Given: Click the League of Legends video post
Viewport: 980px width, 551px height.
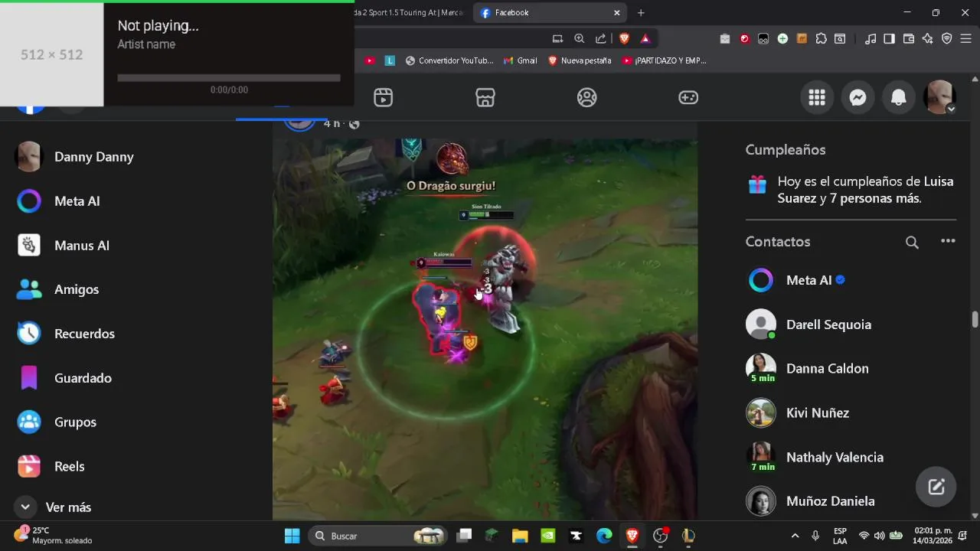Looking at the screenshot, I should (x=485, y=329).
